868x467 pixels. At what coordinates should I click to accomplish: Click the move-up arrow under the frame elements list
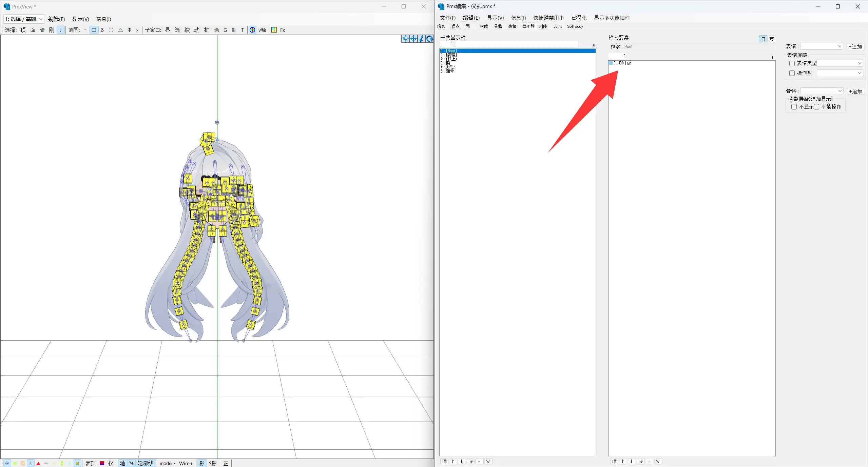click(x=623, y=461)
